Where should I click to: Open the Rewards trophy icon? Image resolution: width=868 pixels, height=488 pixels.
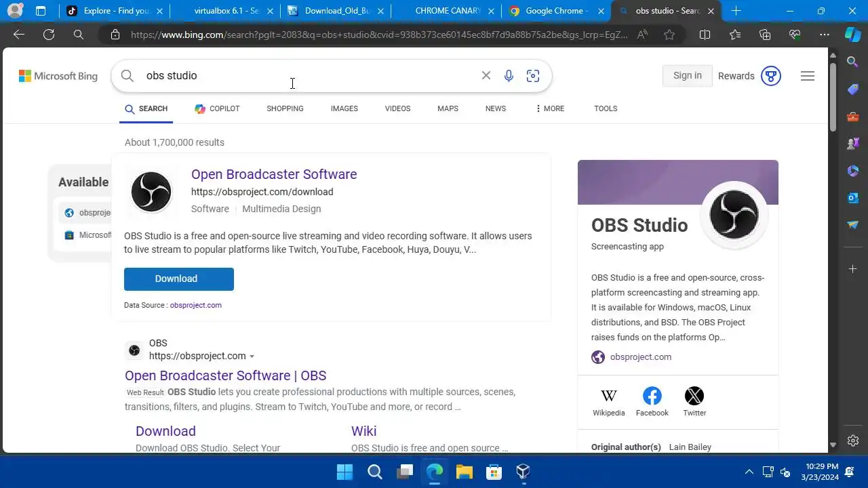point(771,76)
